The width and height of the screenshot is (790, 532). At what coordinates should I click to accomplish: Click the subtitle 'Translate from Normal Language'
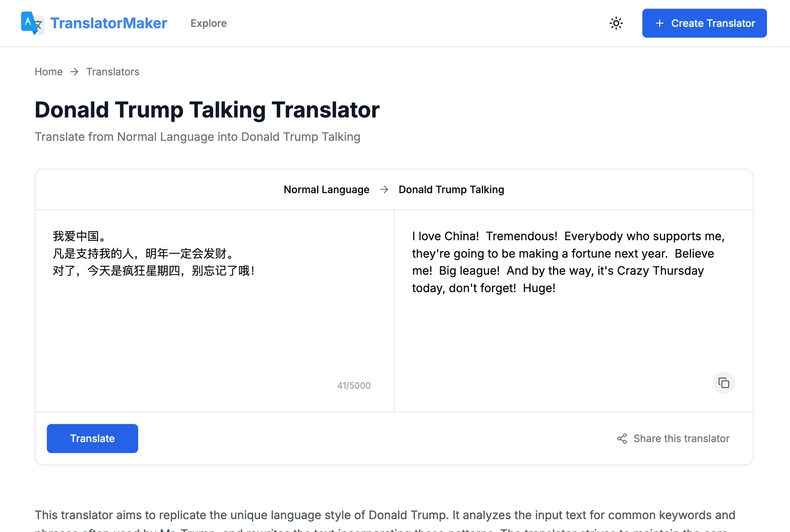tap(197, 137)
